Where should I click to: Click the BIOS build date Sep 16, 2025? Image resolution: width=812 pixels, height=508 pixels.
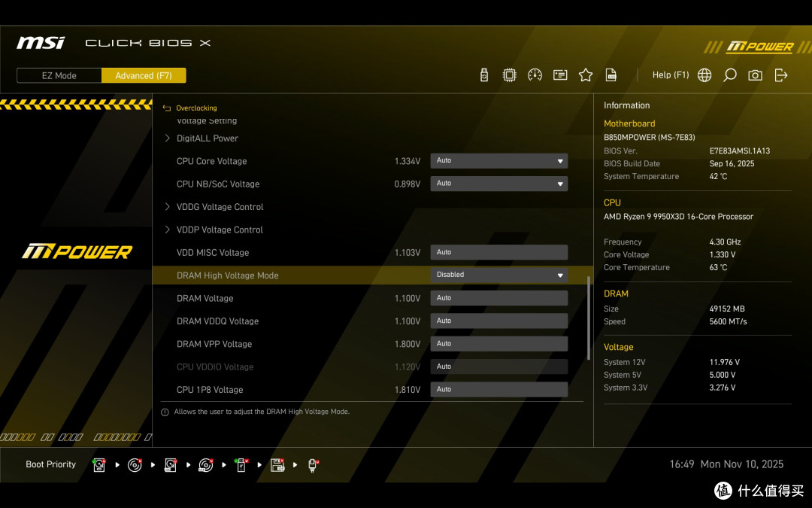(x=732, y=163)
